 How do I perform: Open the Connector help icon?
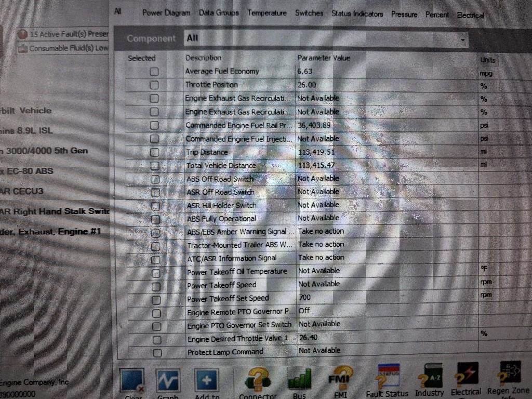[257, 380]
